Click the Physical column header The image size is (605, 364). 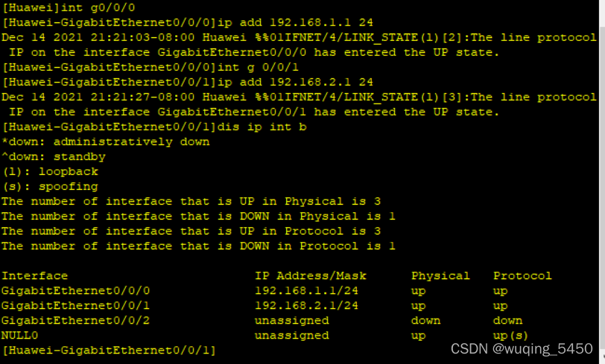pyautogui.click(x=440, y=275)
